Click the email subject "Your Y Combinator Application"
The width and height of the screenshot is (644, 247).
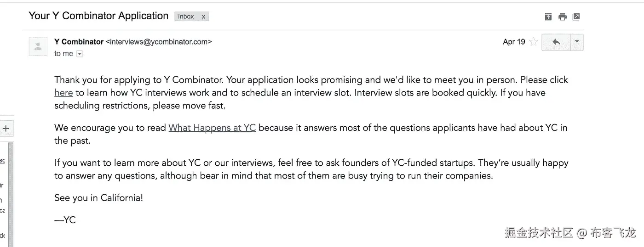pos(98,16)
